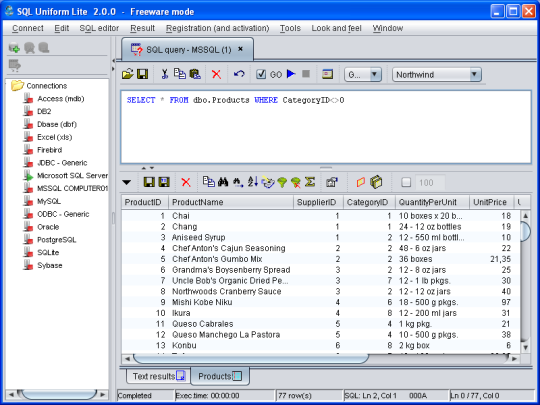The height and width of the screenshot is (405, 540).
Task: Delete results with red X in result toolbar
Action: pos(186,182)
